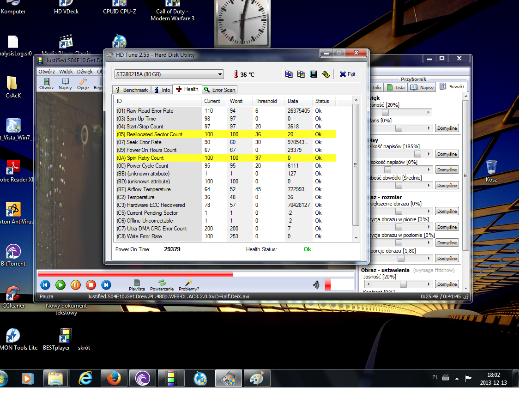This screenshot has height=399, width=532.
Task: Click the HD Tune list scrollbar down arrow
Action: click(x=356, y=237)
